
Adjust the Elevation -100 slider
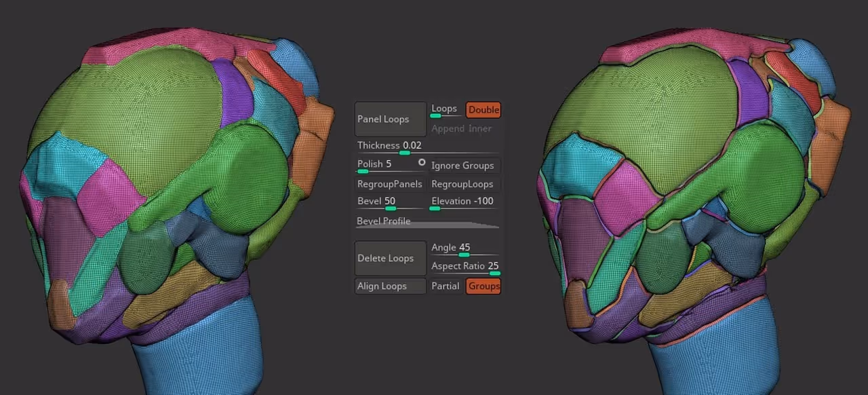[465, 202]
